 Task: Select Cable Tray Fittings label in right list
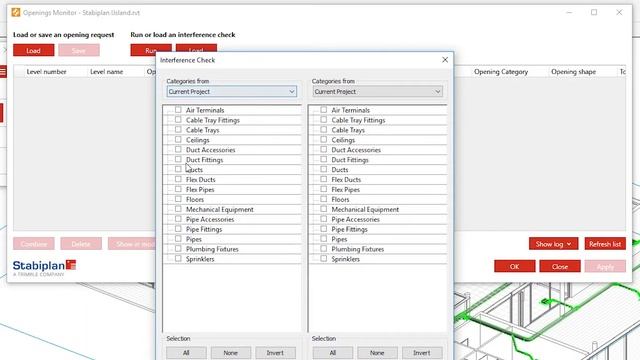(358, 120)
